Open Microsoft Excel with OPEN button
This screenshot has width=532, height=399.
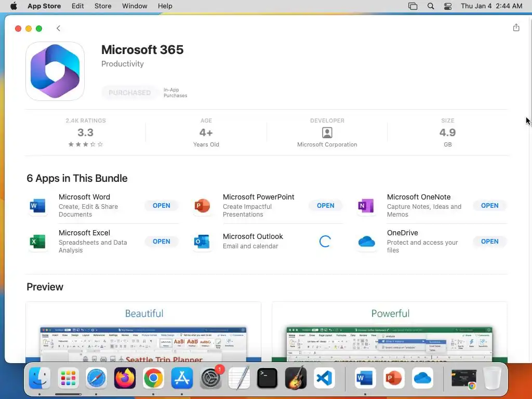162,242
